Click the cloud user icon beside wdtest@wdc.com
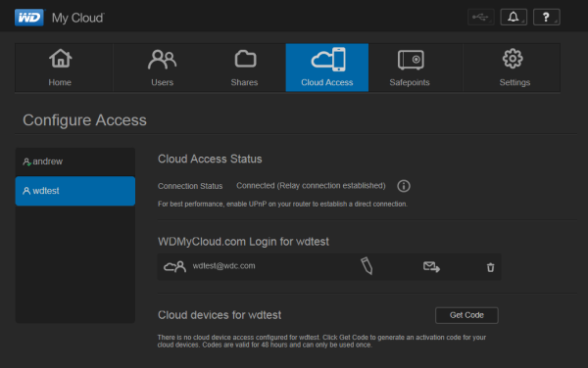This screenshot has height=368, width=588. (174, 266)
